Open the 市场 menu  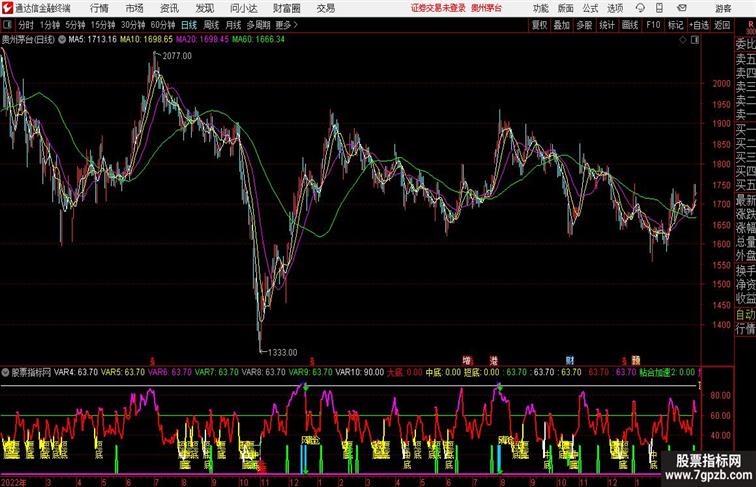(x=134, y=8)
